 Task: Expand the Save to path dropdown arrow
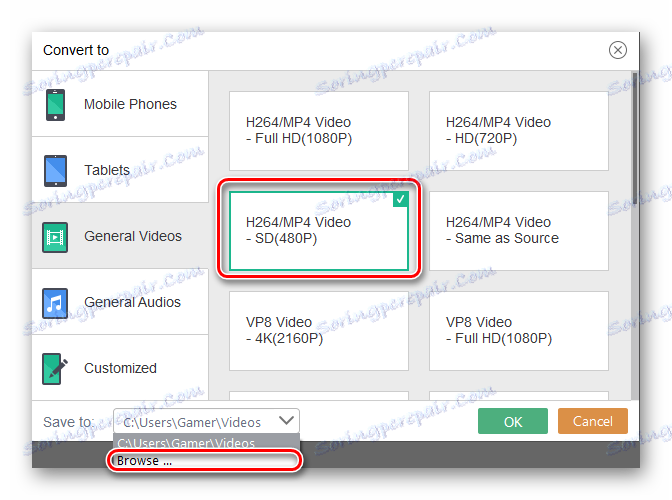pos(286,420)
